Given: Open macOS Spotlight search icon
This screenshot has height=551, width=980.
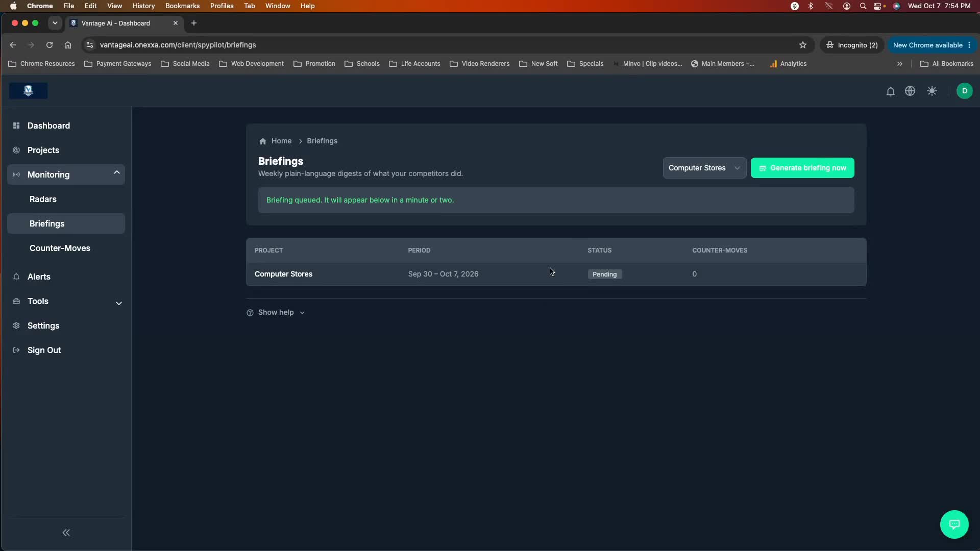Looking at the screenshot, I should (863, 6).
